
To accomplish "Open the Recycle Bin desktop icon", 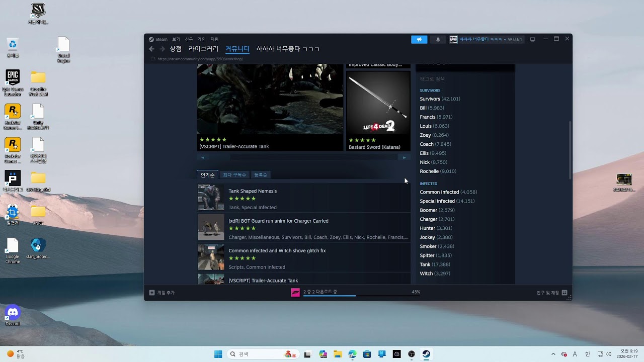I will click(x=13, y=48).
